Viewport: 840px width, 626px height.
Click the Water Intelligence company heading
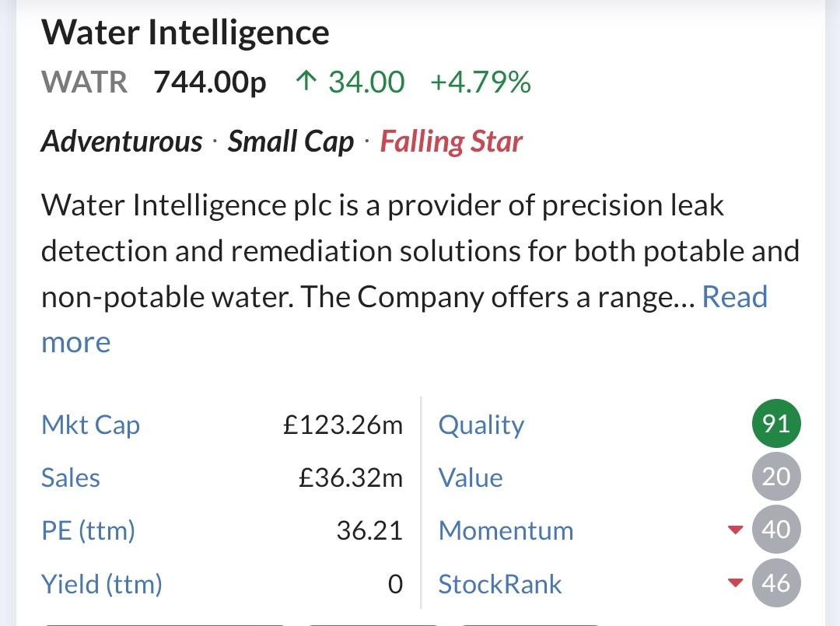pyautogui.click(x=185, y=33)
